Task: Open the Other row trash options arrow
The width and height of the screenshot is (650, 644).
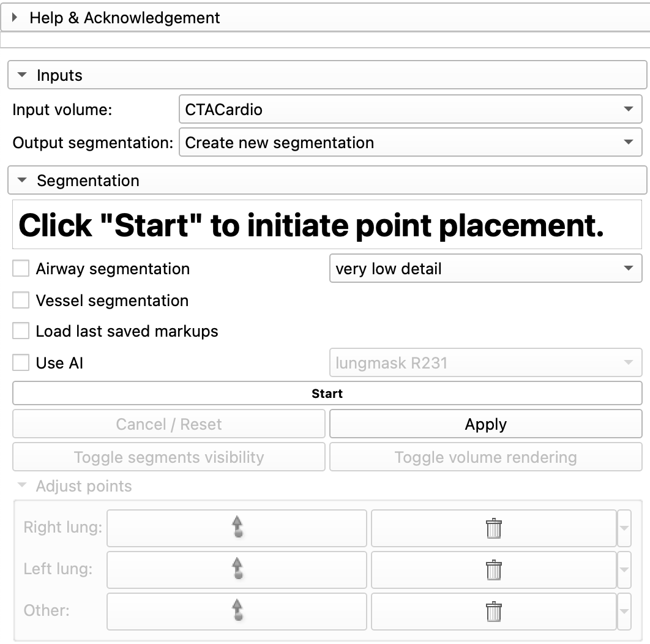Action: (624, 611)
